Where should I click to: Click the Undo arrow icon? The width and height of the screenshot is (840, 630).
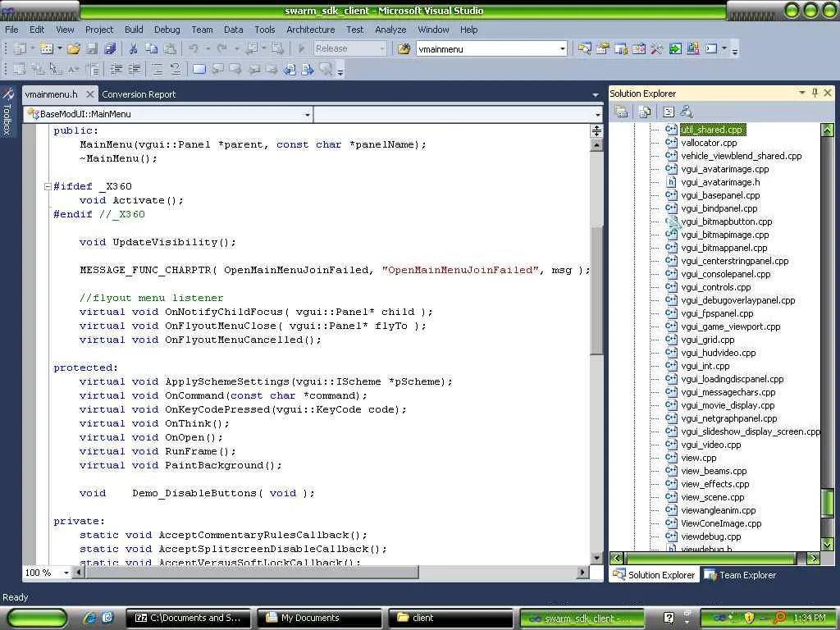(194, 48)
